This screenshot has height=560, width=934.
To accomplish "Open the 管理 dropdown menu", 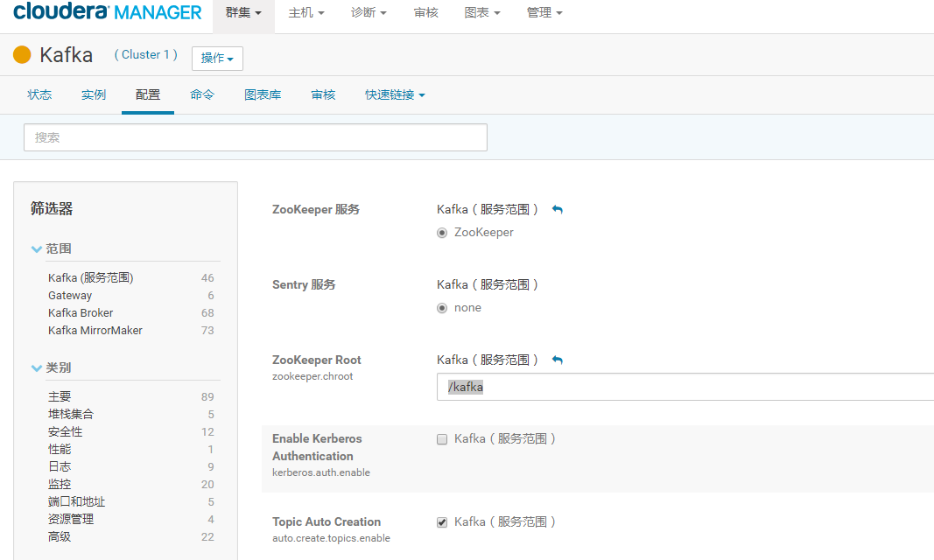I will coord(544,12).
